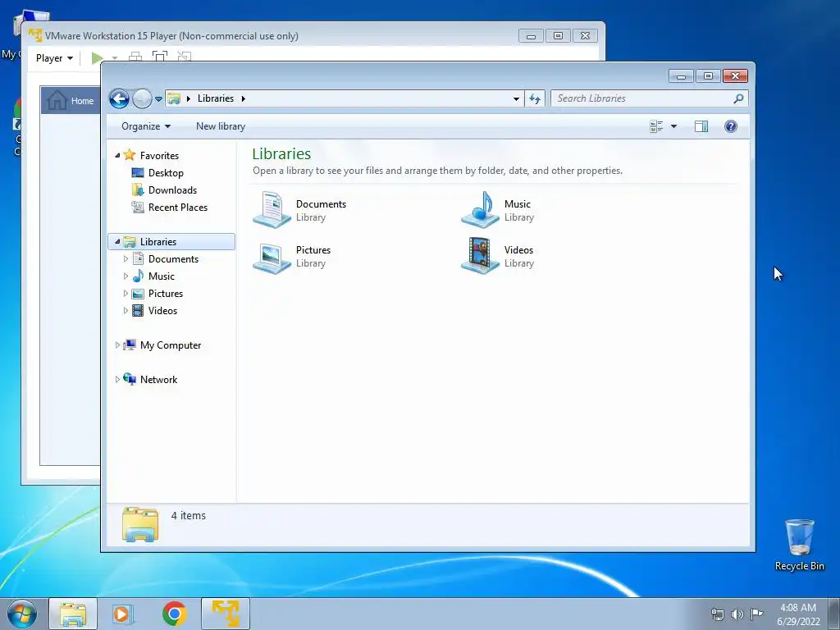The height and width of the screenshot is (630, 840).
Task: Select Network in navigation pane
Action: [x=158, y=379]
